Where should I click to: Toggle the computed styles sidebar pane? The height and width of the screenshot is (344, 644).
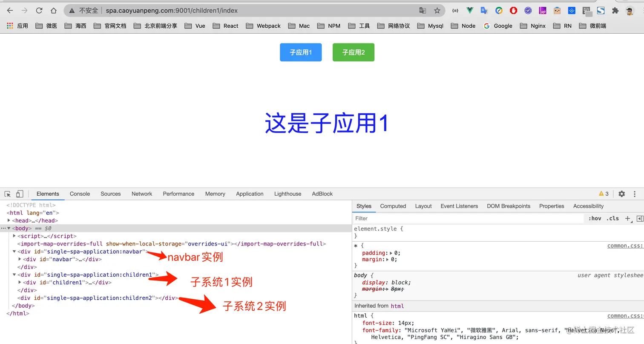[x=639, y=218]
